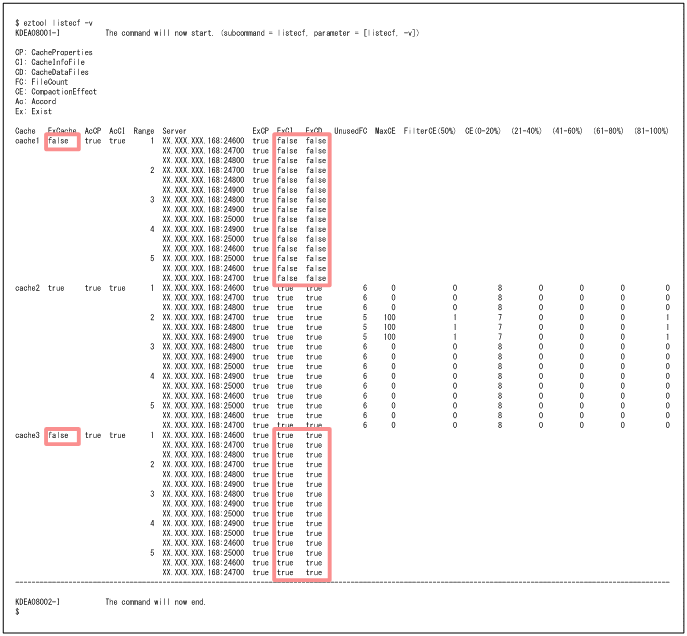Select the CE(0-20%) column header
687x636 pixels.
(x=485, y=131)
